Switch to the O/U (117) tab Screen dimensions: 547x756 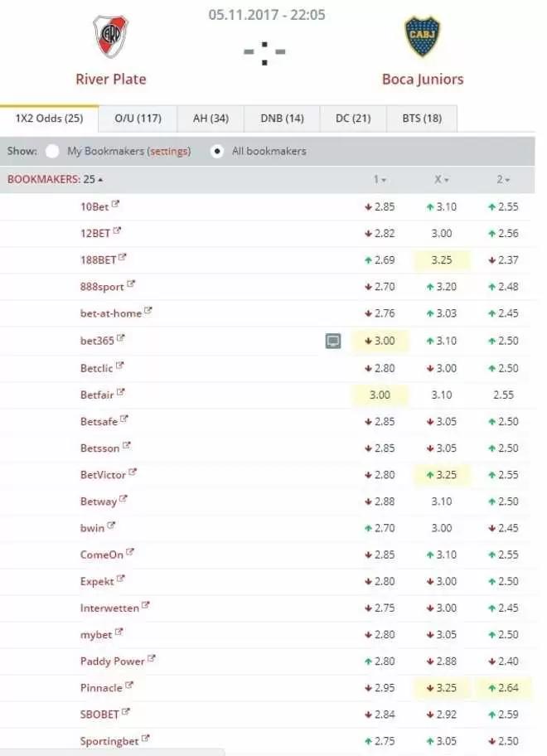point(138,119)
